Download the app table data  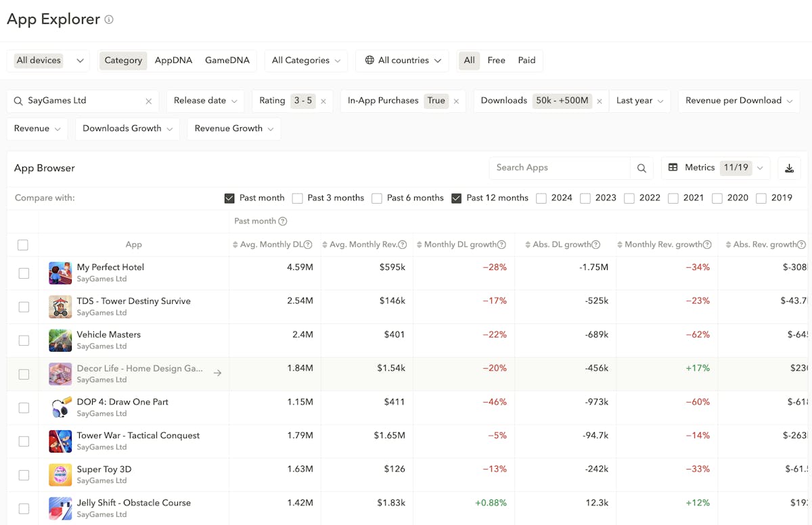[789, 168]
